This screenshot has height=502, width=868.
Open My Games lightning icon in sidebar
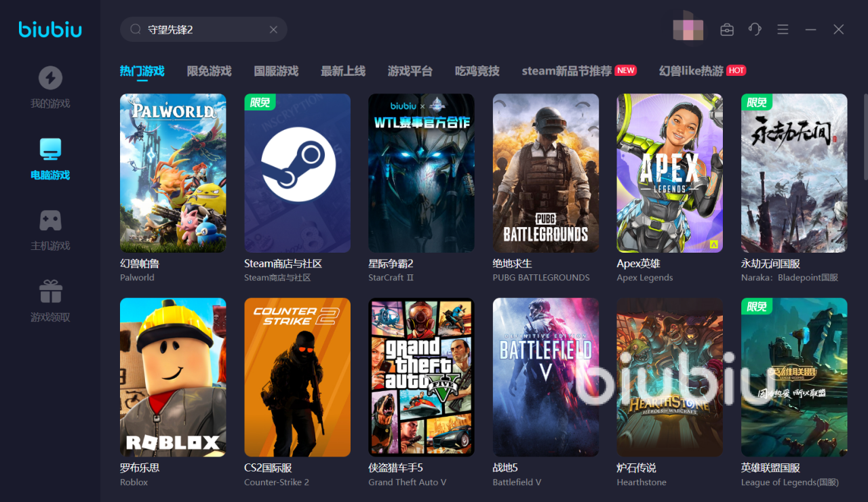[50, 78]
